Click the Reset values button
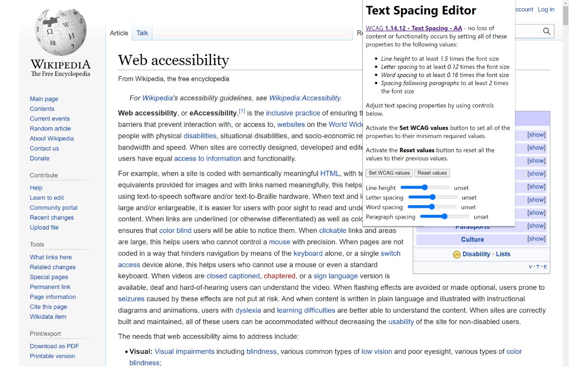This screenshot has width=588, height=368. 432,173
